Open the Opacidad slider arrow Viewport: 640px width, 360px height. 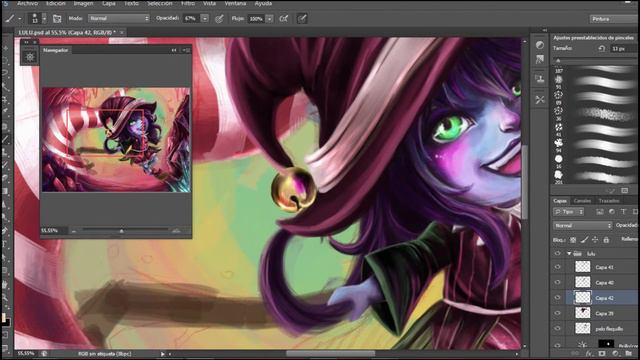click(x=205, y=18)
